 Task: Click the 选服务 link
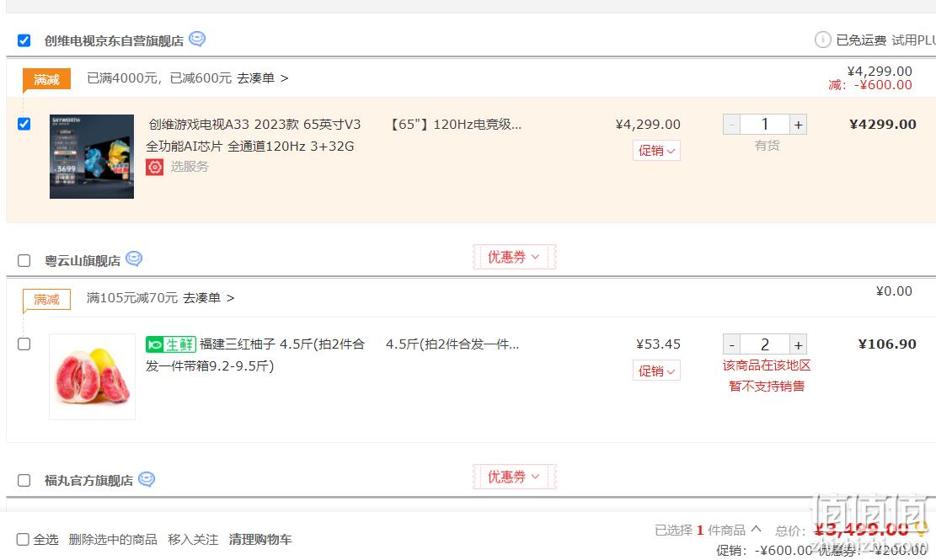coord(190,167)
